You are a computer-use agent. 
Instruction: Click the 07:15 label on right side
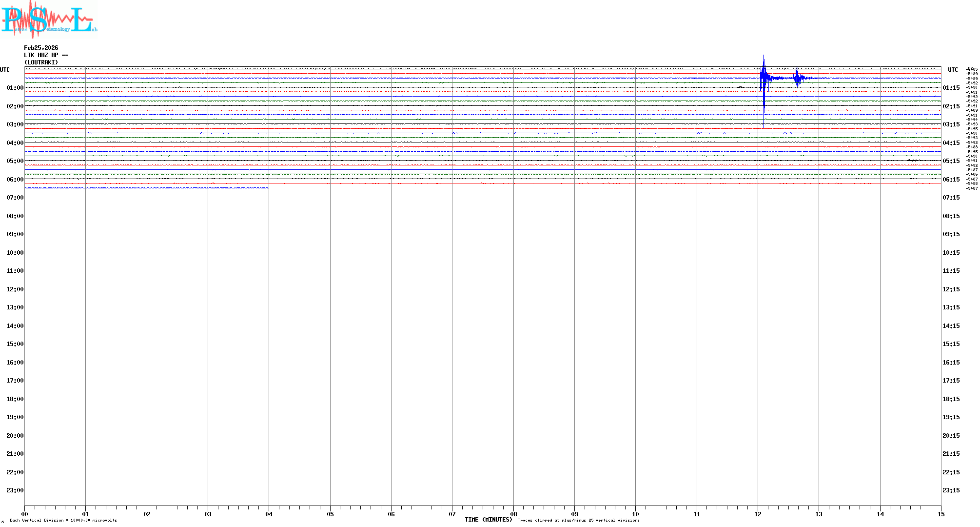pyautogui.click(x=951, y=198)
